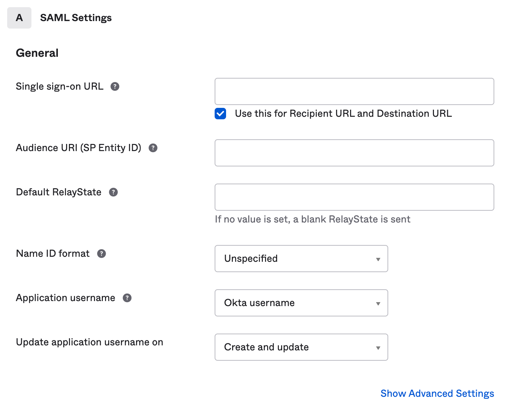Click the section A badge icon
Viewport: 510px width, 420px height.
click(x=19, y=17)
